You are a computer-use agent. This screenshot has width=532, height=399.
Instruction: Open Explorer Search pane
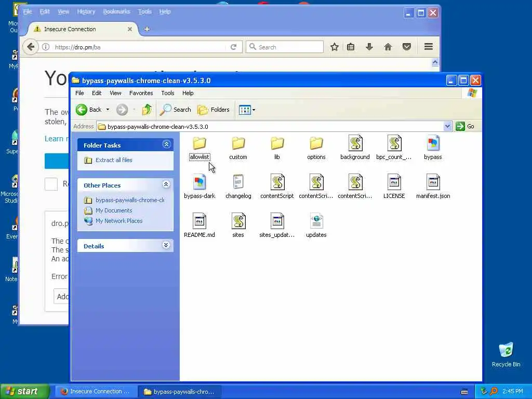click(176, 110)
